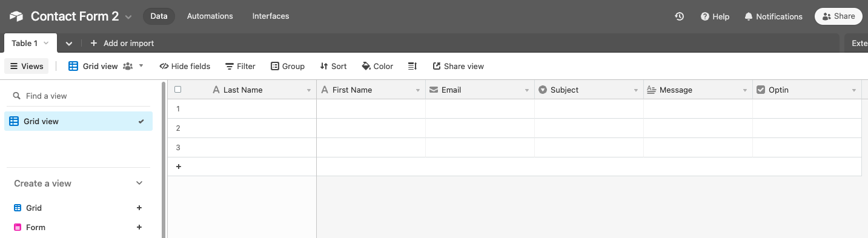The image size is (868, 238).
Task: Click the Optin cell in row 3
Action: [x=807, y=148]
